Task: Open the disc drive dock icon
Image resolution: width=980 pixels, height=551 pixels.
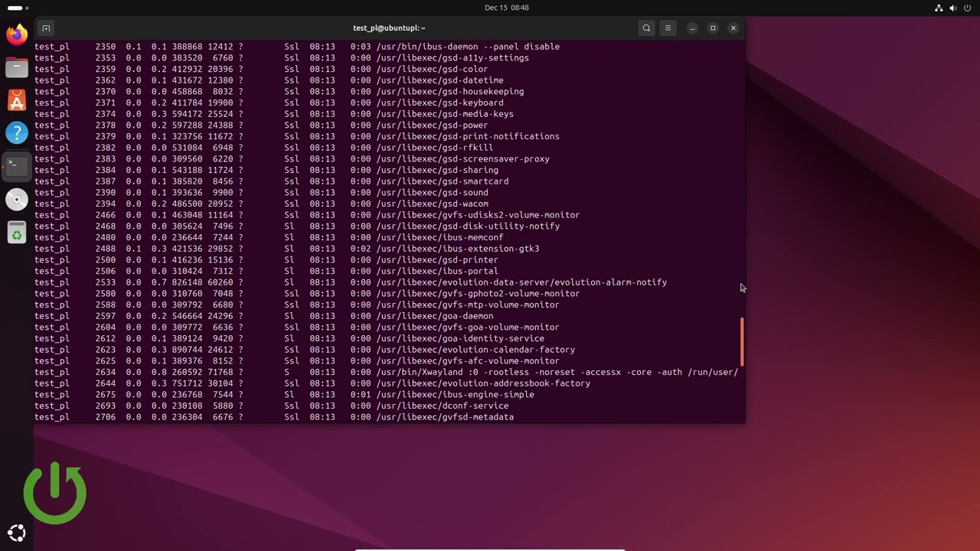Action: click(16, 199)
